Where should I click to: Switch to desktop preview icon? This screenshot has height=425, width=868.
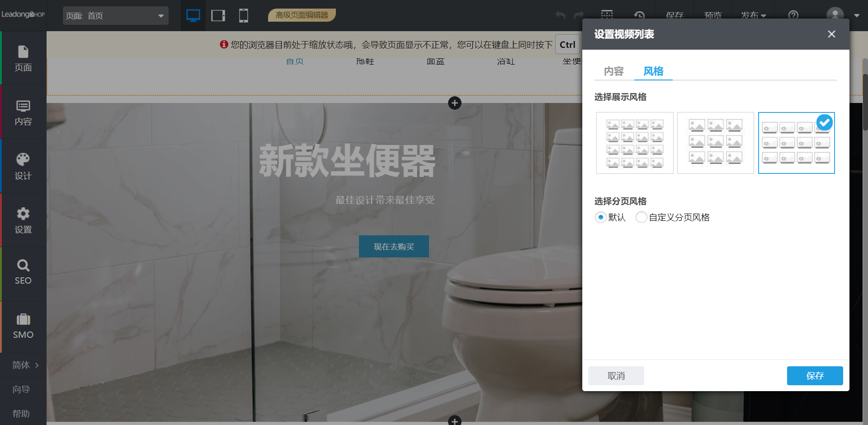pyautogui.click(x=193, y=16)
